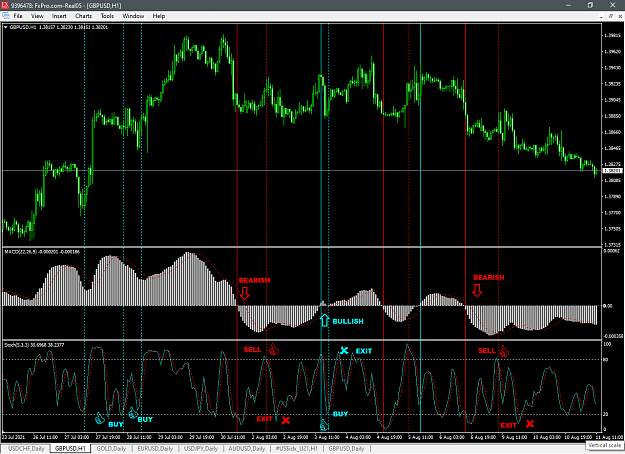Viewport: 625px width, 454px height.
Task: Click the red X beside leftmost red EXIT
Action: coord(286,420)
